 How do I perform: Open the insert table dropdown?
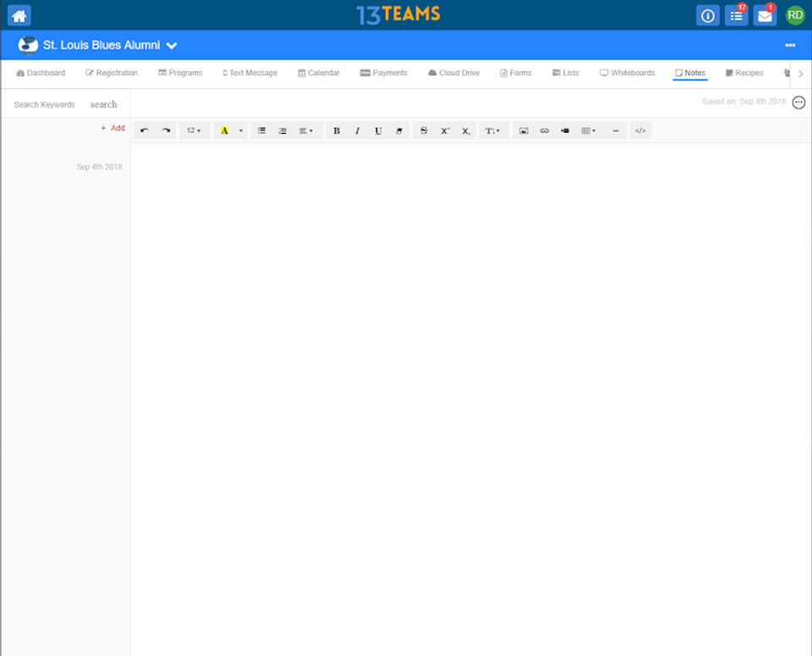tap(589, 130)
